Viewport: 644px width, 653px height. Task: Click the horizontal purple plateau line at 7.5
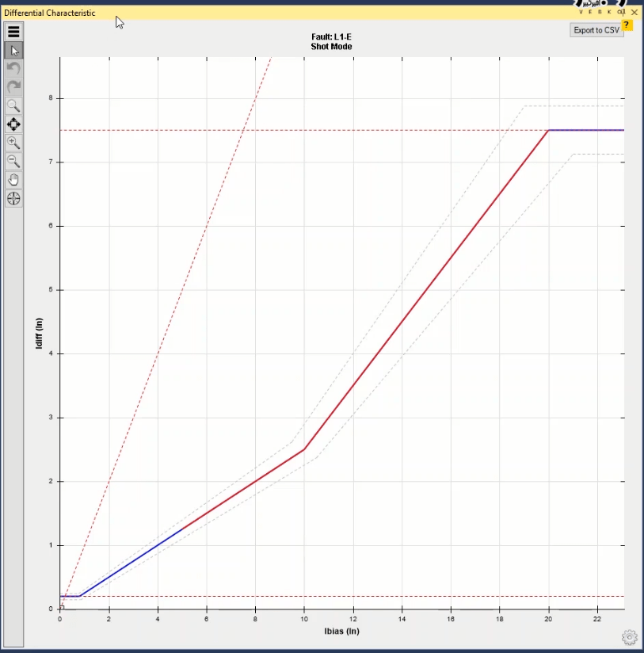(586, 130)
